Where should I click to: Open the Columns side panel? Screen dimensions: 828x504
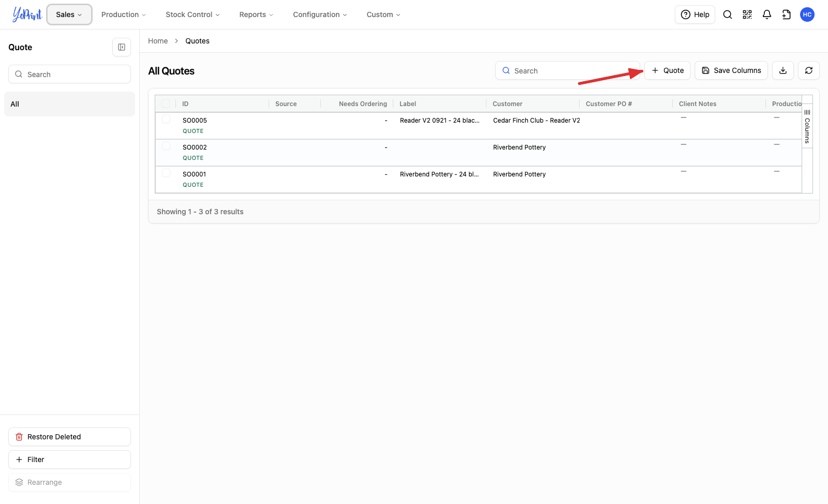click(807, 126)
